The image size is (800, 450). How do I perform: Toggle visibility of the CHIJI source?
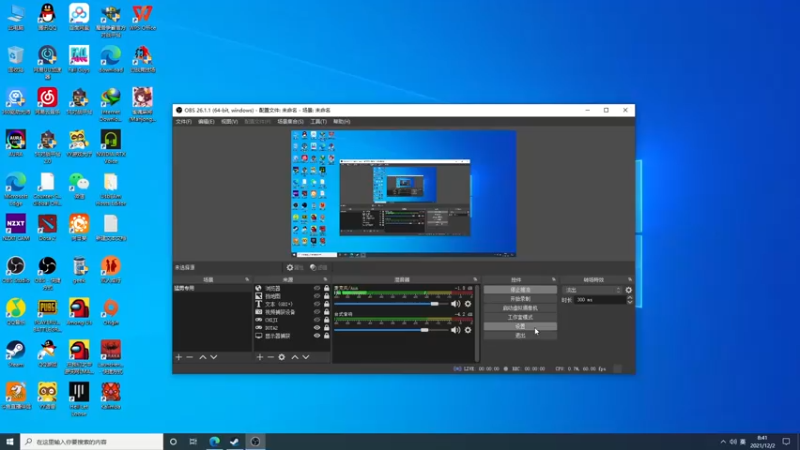point(317,320)
